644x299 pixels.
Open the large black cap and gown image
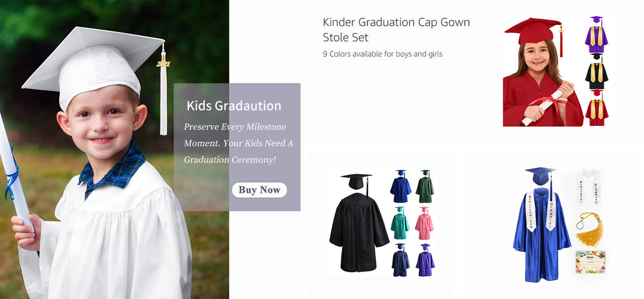tap(358, 225)
